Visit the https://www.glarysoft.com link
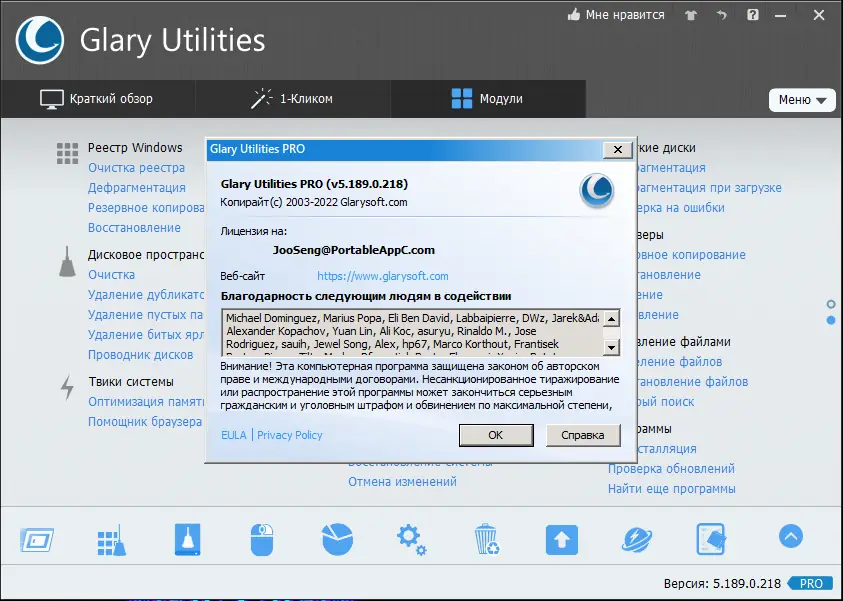The width and height of the screenshot is (843, 601). click(383, 276)
